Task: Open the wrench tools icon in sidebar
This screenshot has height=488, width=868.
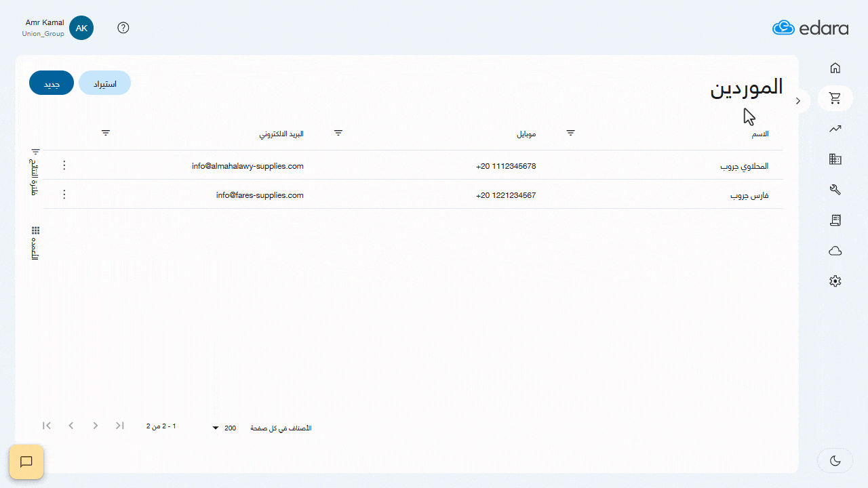Action: (x=835, y=190)
